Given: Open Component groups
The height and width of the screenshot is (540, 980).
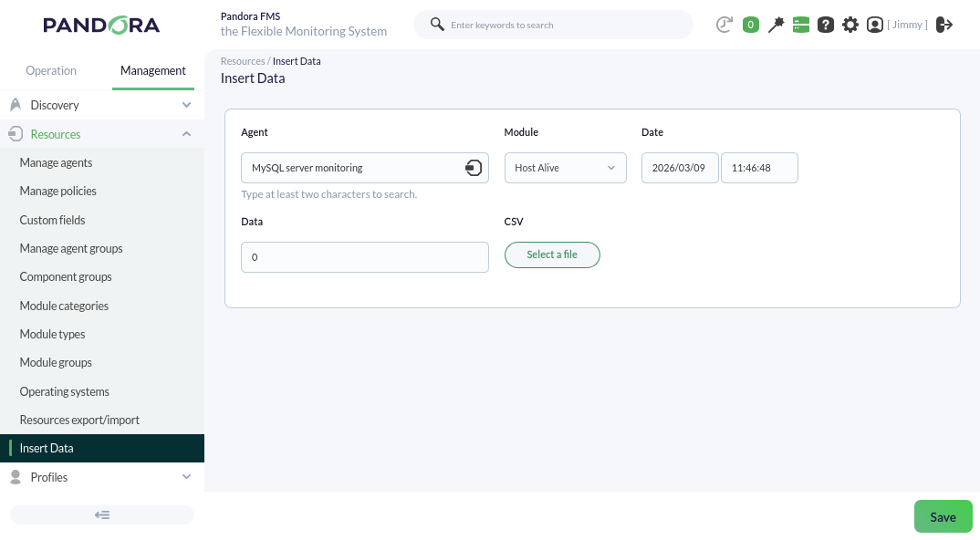Looking at the screenshot, I should pos(66,277).
